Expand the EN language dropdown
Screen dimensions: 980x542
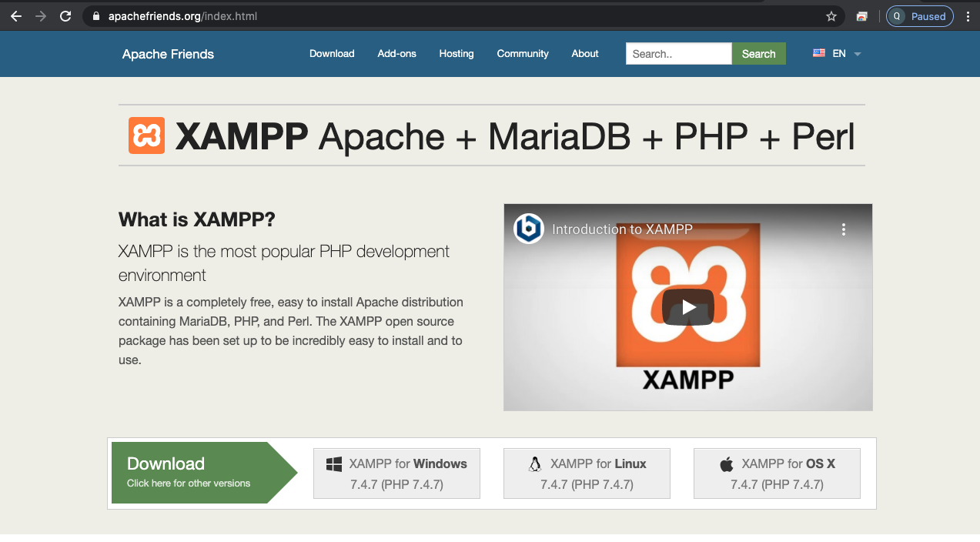(x=838, y=54)
